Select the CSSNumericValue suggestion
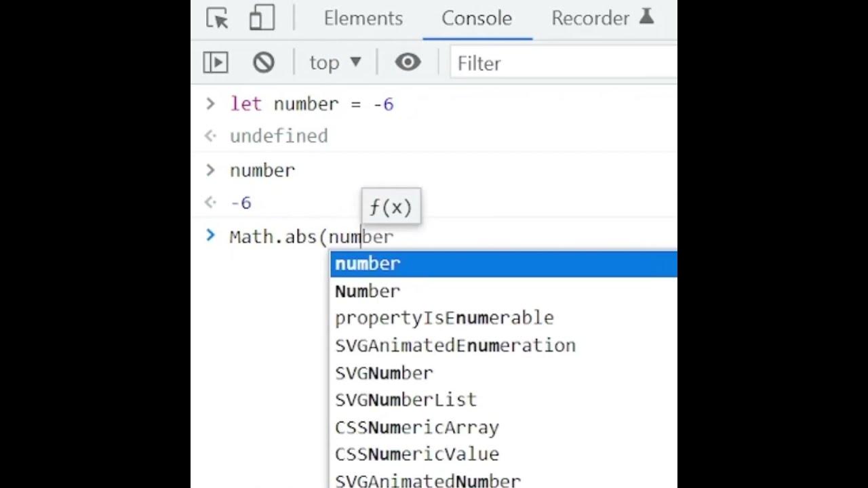Viewport: 868px width, 488px height. click(416, 454)
